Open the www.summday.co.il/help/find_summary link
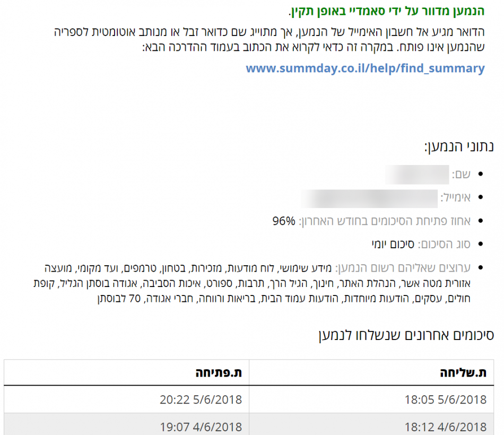Viewport: 504px width, 435px height. 365,68
